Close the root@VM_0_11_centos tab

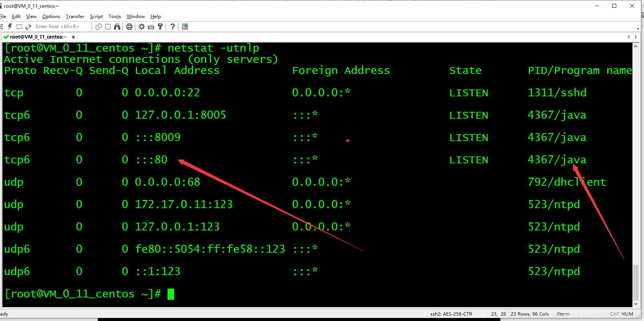point(73,37)
